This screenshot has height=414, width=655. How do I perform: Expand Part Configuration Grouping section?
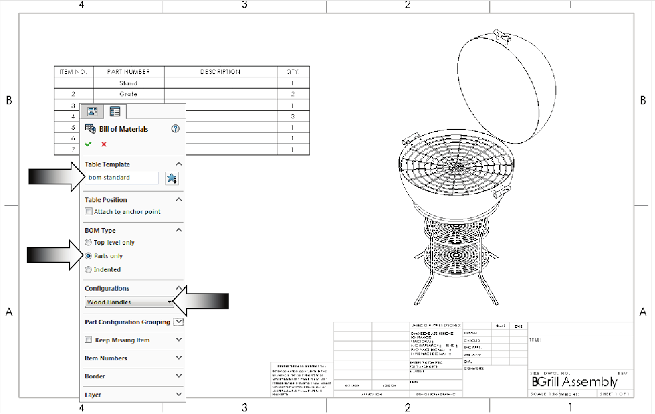click(x=178, y=322)
